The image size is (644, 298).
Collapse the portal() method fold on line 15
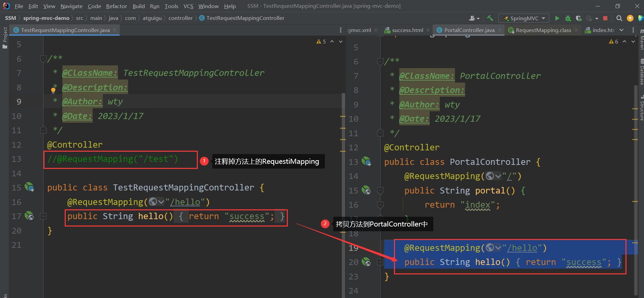pos(380,190)
